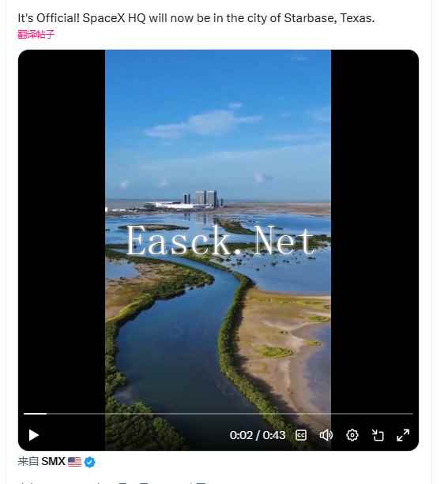448x484 pixels.
Task: Seek to the middle of the video progress bar
Action: click(218, 413)
